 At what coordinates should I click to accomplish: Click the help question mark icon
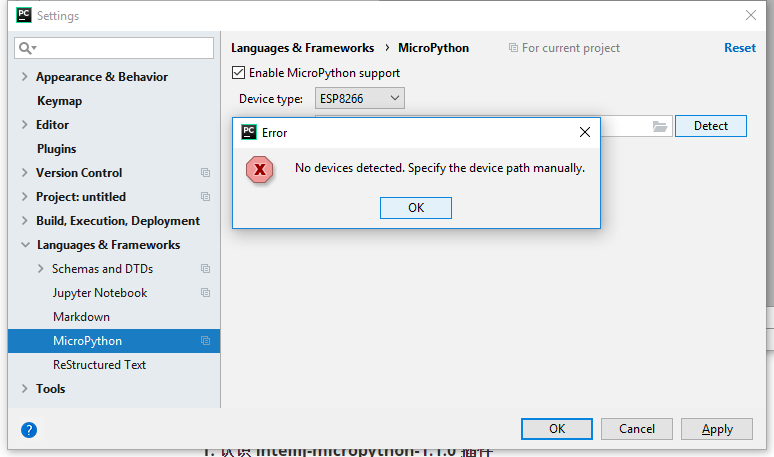click(29, 430)
